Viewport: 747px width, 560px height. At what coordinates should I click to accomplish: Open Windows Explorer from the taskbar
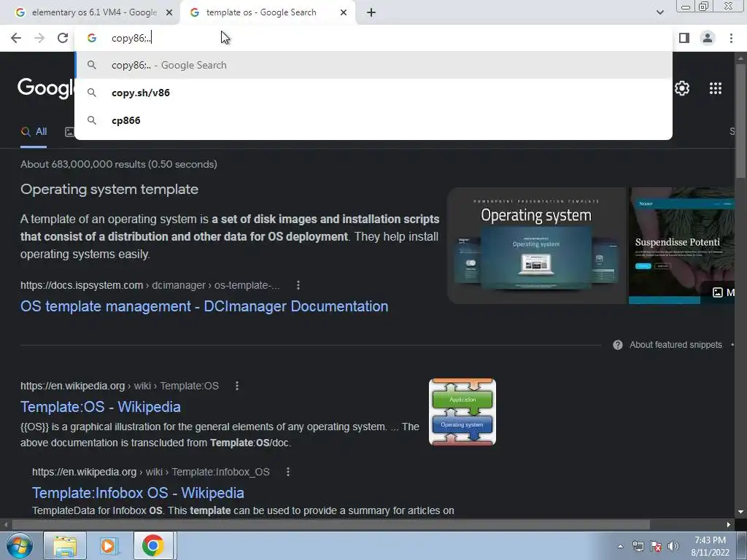tap(65, 545)
